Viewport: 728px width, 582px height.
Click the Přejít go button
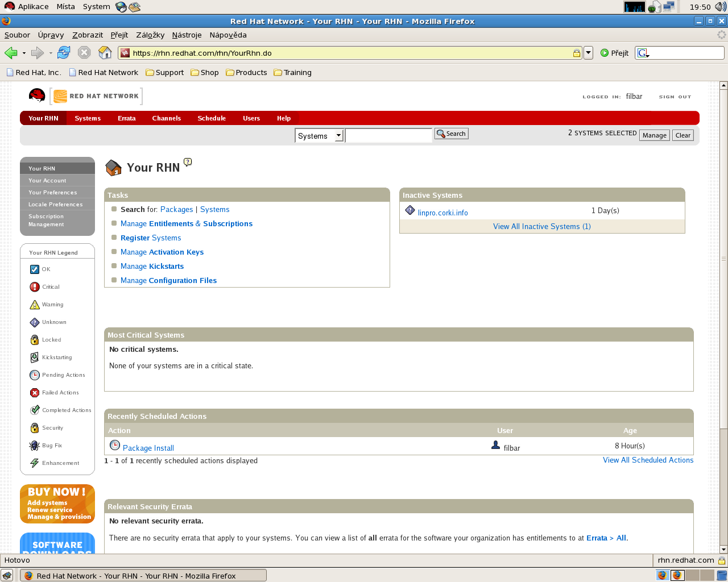click(615, 53)
